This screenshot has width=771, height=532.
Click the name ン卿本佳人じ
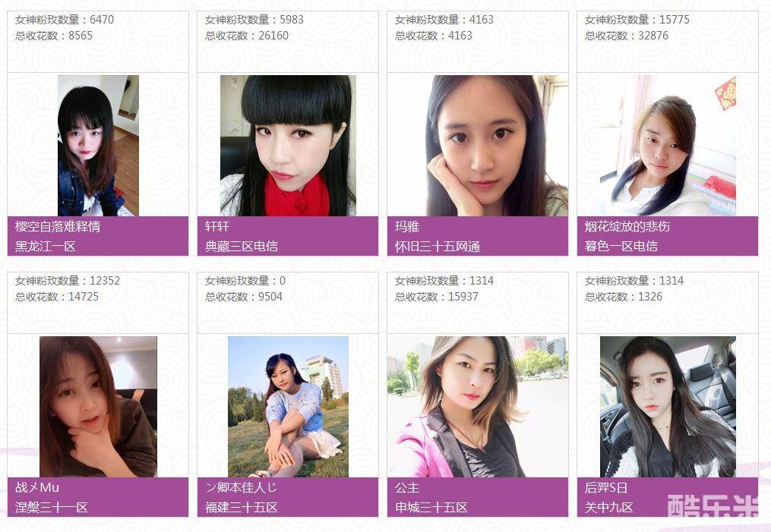coord(241,487)
